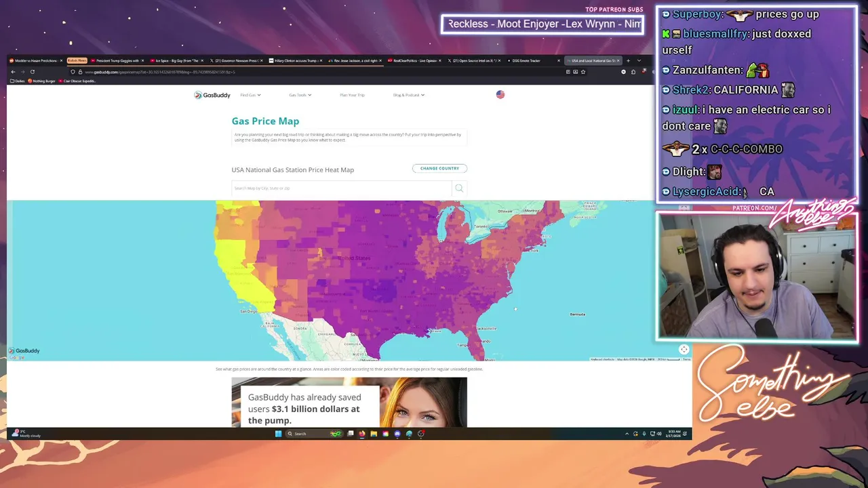Focus the Search Map by City, State or Zip field

[341, 188]
